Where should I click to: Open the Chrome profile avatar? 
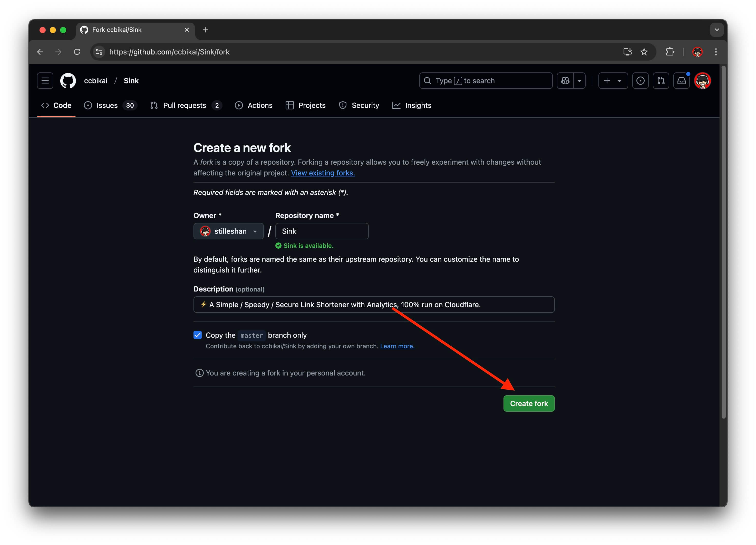point(697,52)
